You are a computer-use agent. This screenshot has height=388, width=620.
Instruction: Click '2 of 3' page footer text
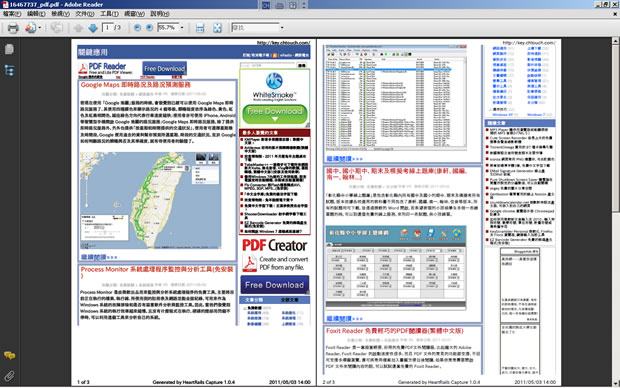[x=329, y=382]
